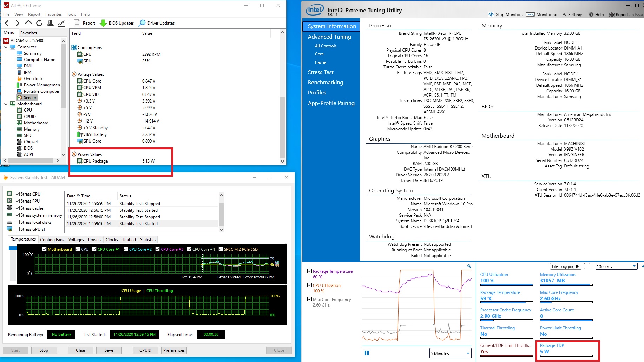Click the Monitoring screen icon in XTU

point(530,14)
